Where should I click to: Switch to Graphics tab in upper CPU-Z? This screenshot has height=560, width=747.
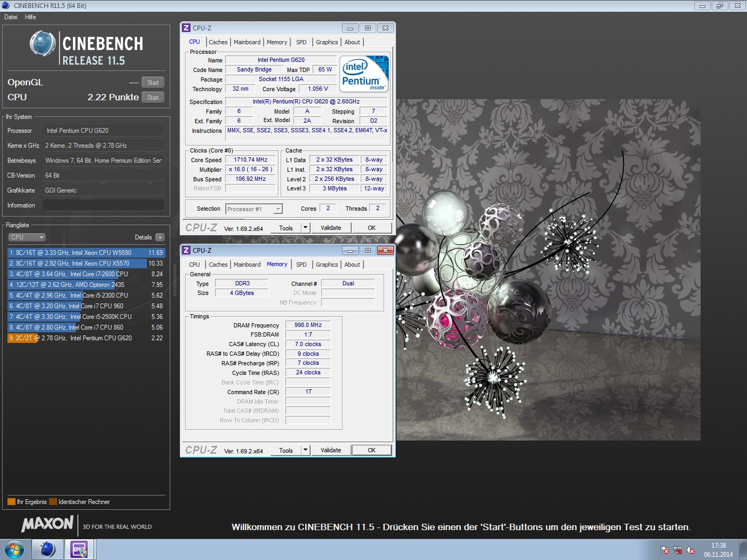pyautogui.click(x=327, y=42)
